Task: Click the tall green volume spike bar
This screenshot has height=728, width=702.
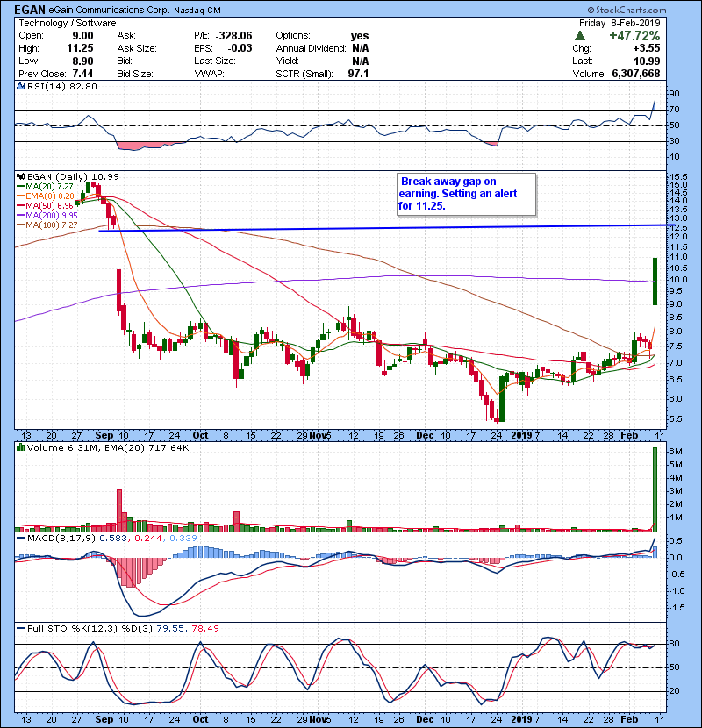Action: point(655,489)
